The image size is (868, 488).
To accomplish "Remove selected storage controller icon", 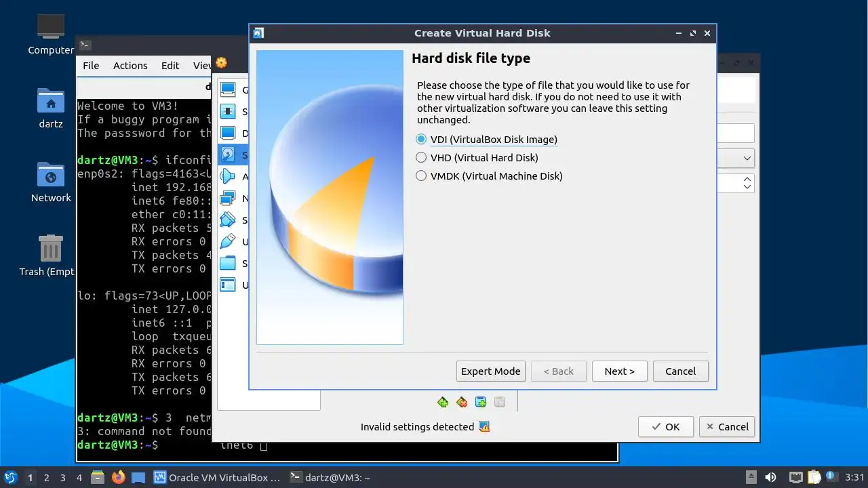I will point(462,402).
